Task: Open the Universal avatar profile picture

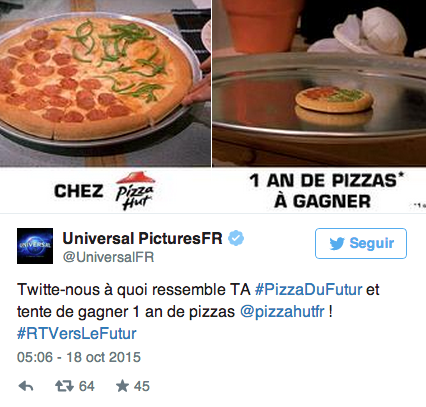Action: pyautogui.click(x=35, y=246)
